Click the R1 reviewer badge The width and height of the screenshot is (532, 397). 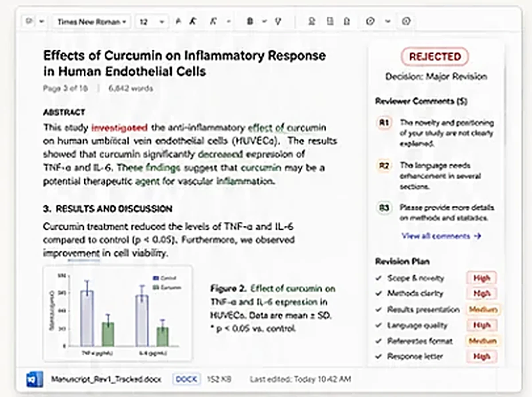click(384, 123)
